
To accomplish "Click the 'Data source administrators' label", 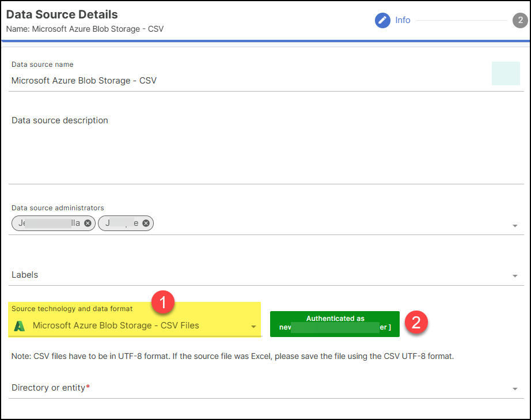I will pyautogui.click(x=58, y=208).
